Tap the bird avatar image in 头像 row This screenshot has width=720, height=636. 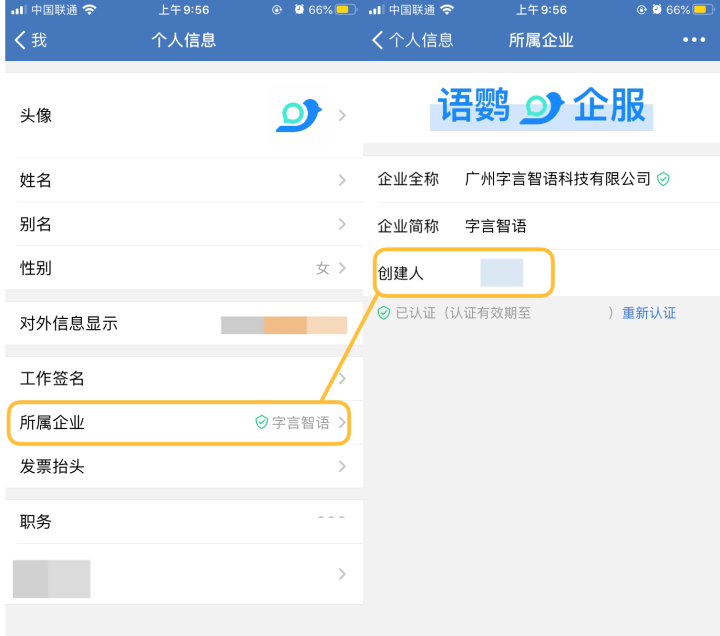click(x=298, y=115)
